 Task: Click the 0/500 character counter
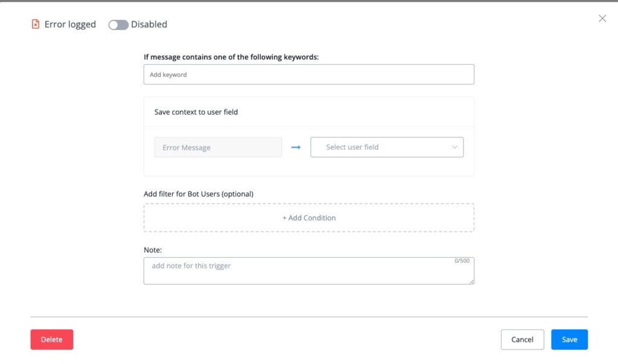click(x=462, y=261)
